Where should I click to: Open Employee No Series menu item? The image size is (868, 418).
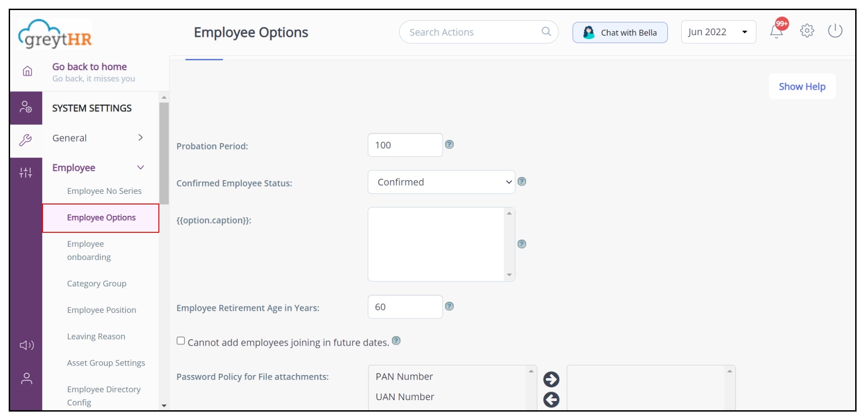[x=104, y=191]
